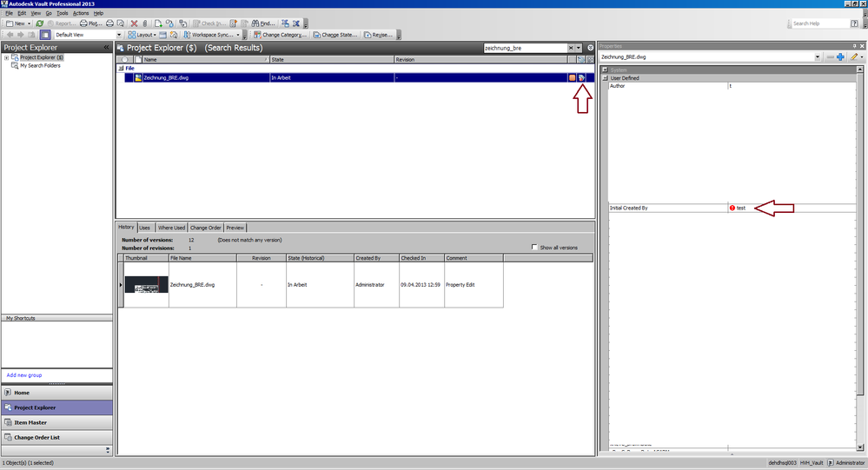Open the Help menu

pyautogui.click(x=98, y=13)
